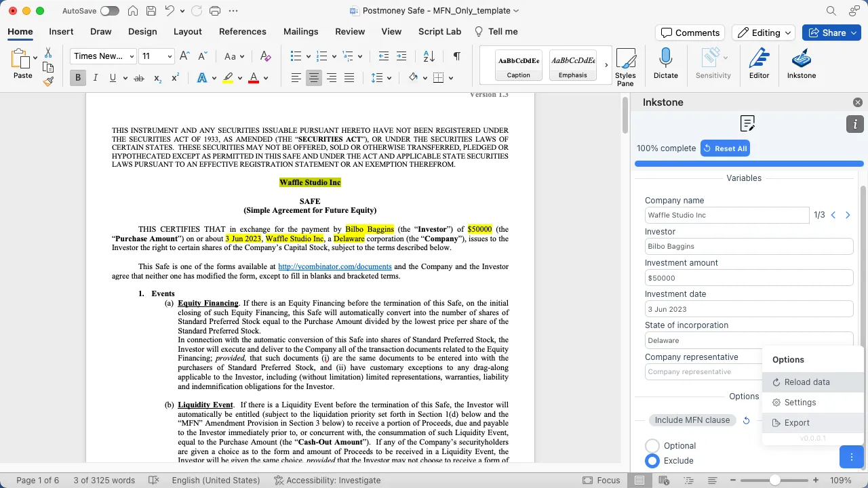Apply strikethrough formatting
The height and width of the screenshot is (488, 868).
click(x=139, y=78)
